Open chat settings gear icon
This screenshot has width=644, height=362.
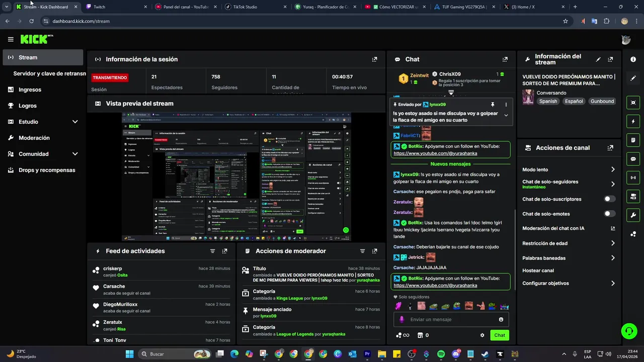482,335
